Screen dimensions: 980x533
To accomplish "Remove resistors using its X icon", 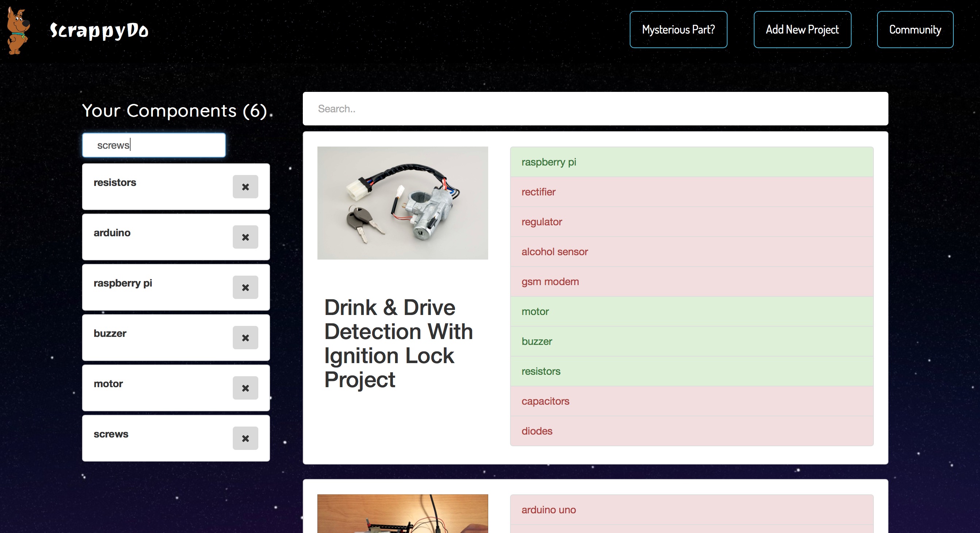I will click(246, 187).
